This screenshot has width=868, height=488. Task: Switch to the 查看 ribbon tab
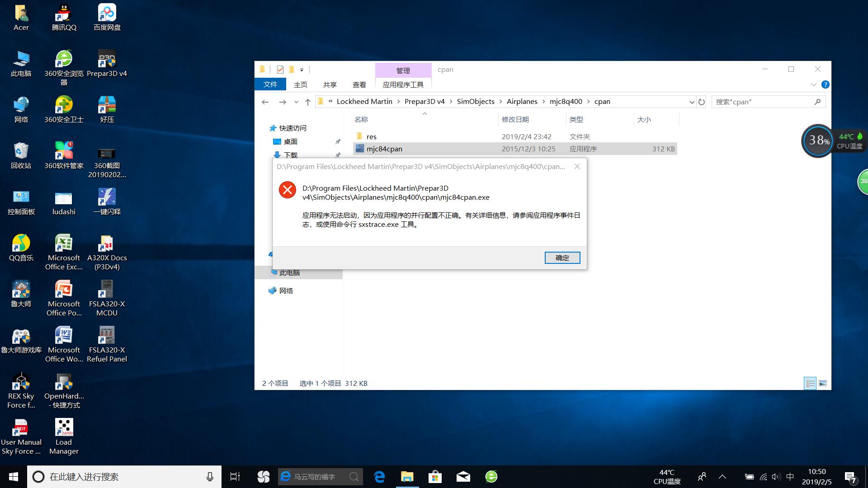click(x=359, y=84)
